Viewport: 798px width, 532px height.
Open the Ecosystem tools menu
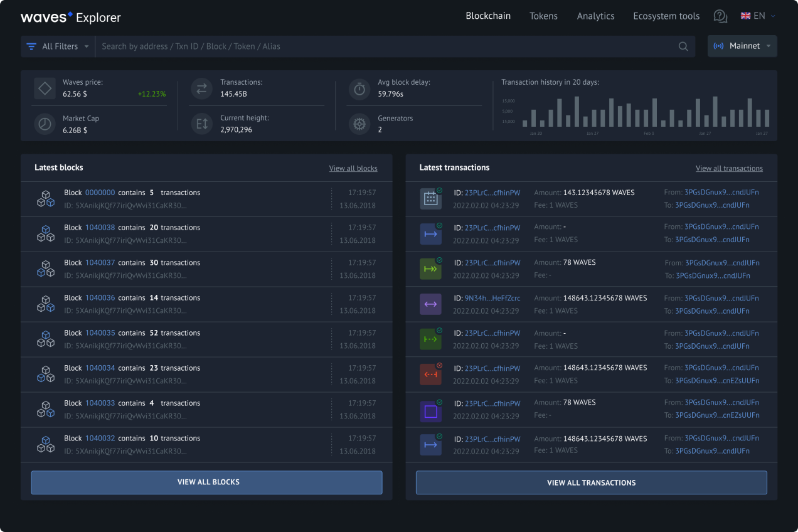point(666,16)
